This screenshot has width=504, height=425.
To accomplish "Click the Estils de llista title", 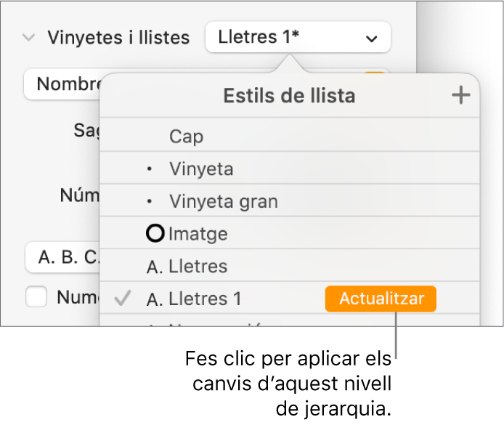I will [289, 95].
